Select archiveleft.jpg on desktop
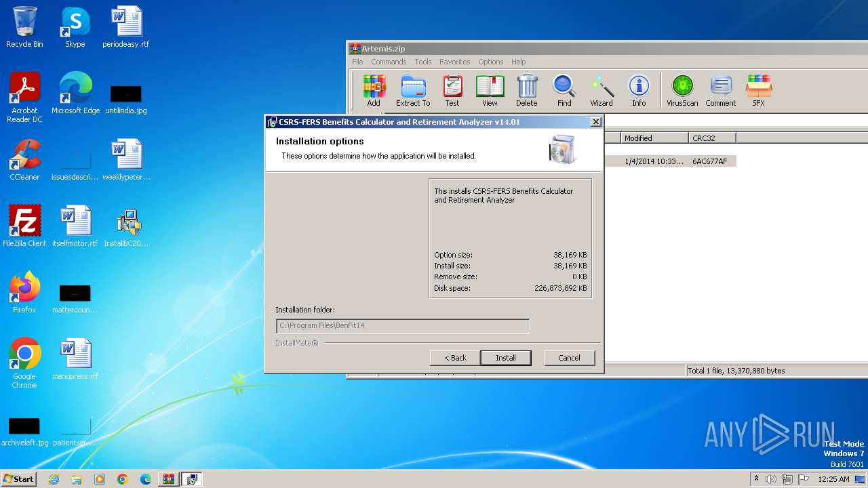Viewport: 868px width, 488px height. coord(24,432)
